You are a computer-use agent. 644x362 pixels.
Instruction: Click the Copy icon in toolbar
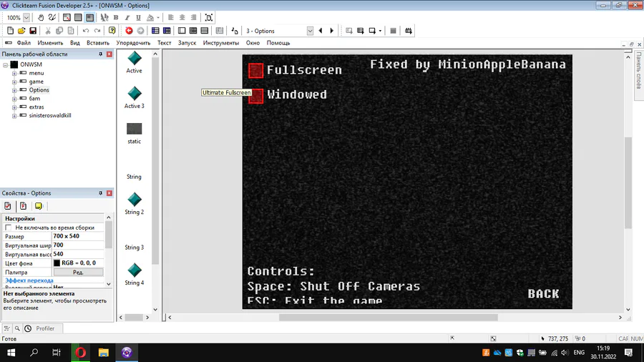point(59,31)
